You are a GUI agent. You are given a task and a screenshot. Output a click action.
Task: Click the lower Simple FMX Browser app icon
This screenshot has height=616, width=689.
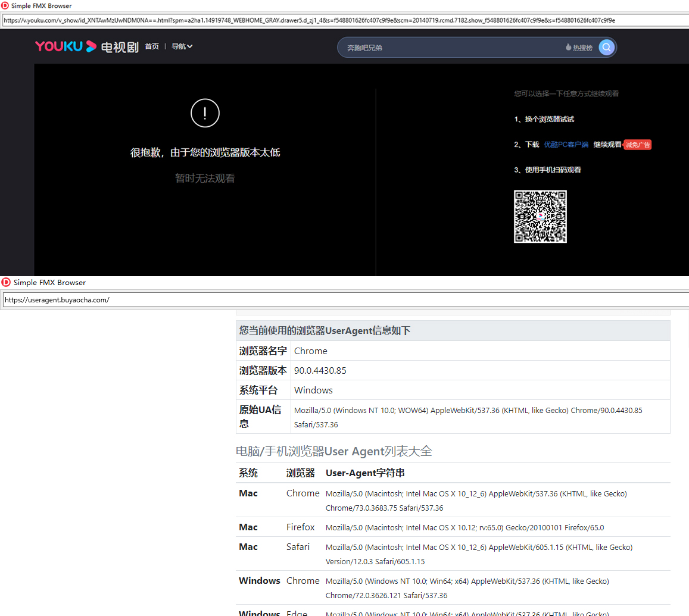[x=6, y=282]
